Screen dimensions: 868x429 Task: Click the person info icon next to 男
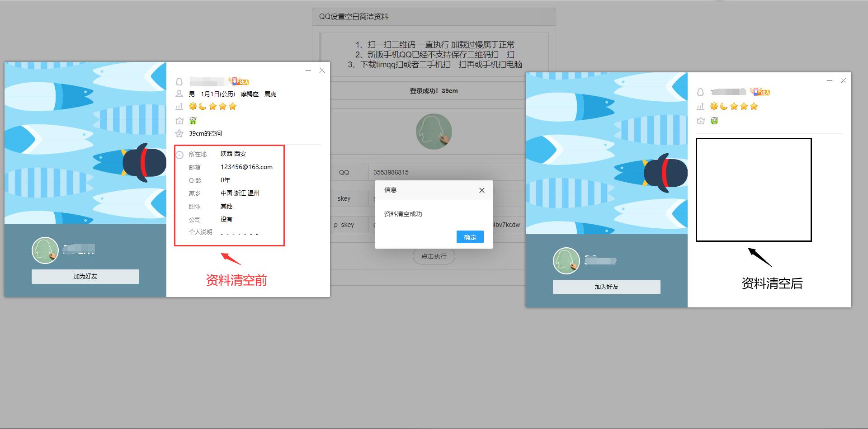pos(179,94)
